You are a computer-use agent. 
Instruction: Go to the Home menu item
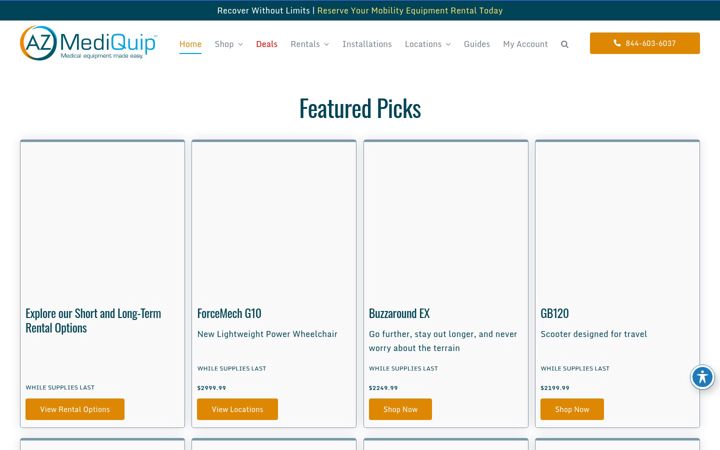pos(190,44)
